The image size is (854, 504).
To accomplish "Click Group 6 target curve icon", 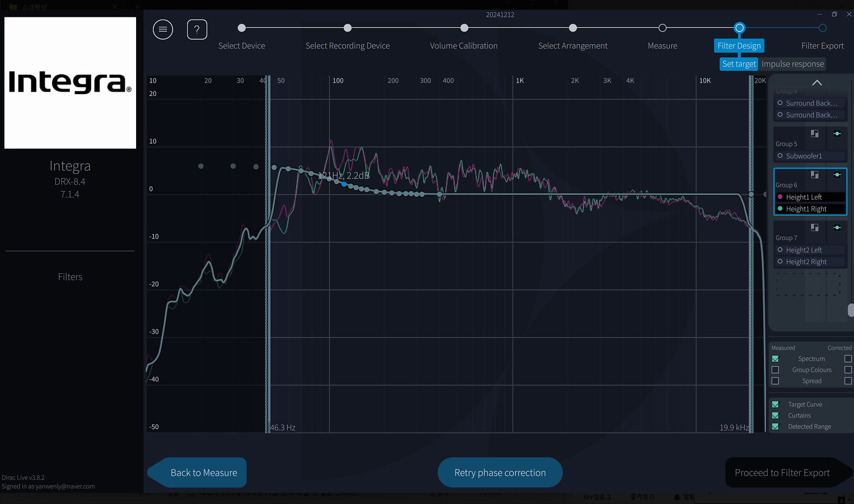I will coord(837,175).
